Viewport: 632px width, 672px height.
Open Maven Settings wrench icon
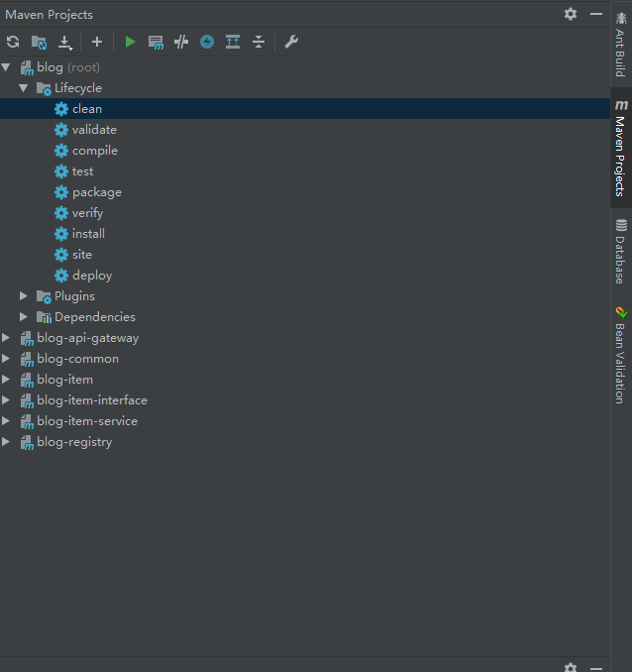point(291,42)
